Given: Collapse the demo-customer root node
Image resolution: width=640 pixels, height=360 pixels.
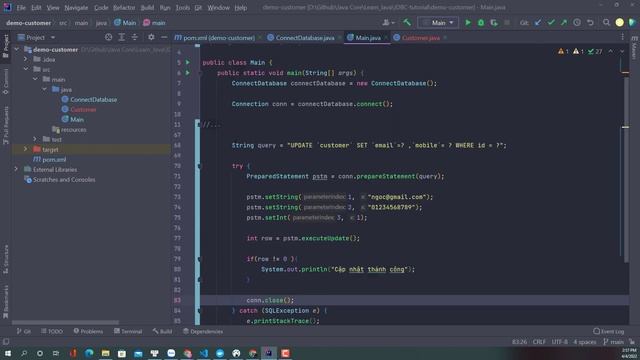Looking at the screenshot, I should (17, 49).
